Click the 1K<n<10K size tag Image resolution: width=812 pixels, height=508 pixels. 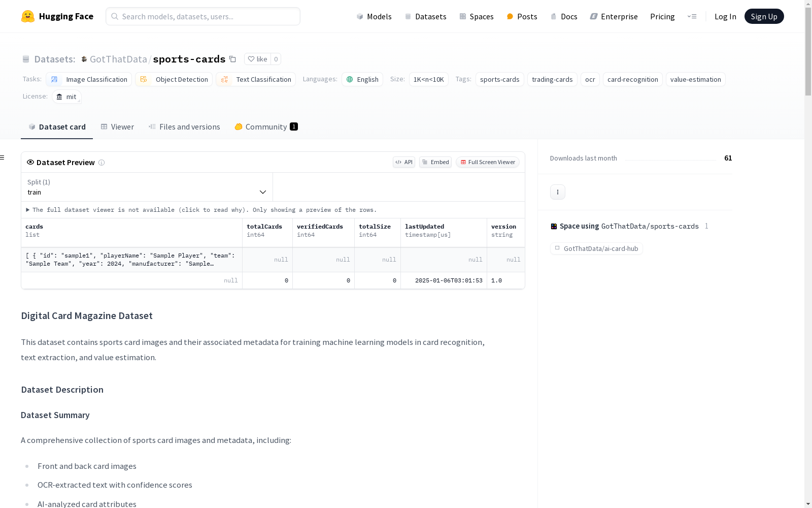[x=429, y=79]
